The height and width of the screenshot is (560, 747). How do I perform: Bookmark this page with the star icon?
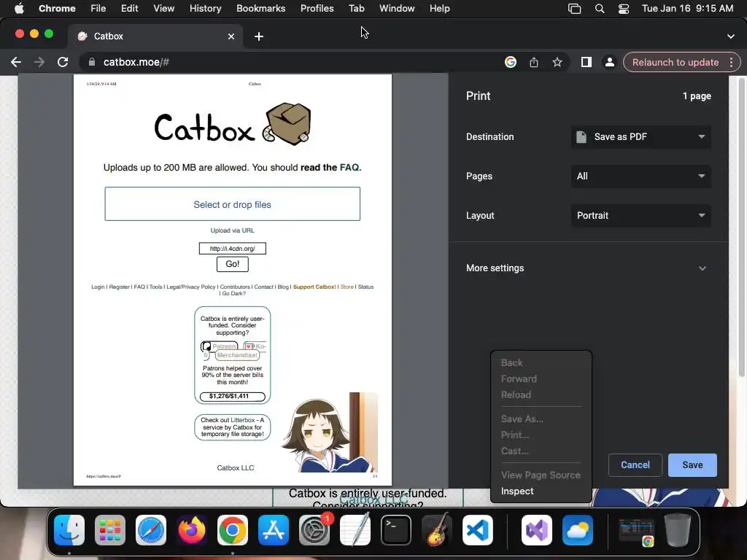pyautogui.click(x=557, y=62)
